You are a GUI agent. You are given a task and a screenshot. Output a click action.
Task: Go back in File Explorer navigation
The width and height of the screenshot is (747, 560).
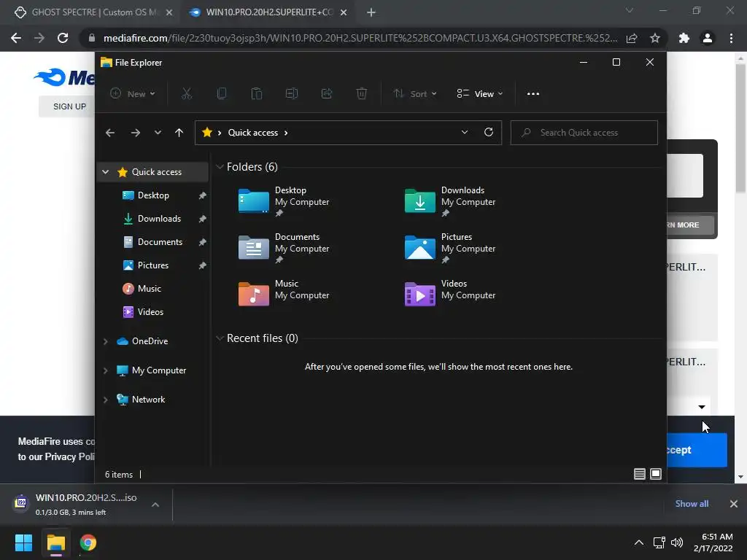pos(110,133)
